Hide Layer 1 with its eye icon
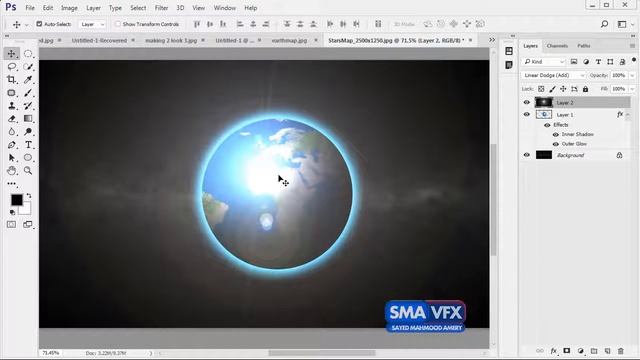 pyautogui.click(x=527, y=115)
